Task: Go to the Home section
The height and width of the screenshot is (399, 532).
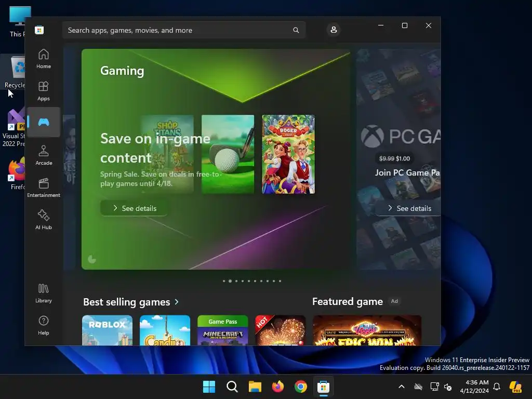Action: (x=44, y=59)
